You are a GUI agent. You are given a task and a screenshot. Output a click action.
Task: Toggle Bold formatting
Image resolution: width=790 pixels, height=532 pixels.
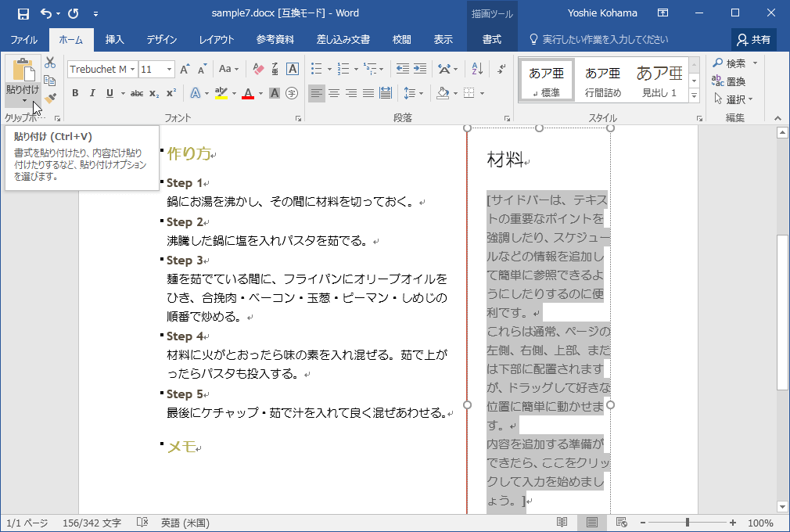click(x=75, y=93)
